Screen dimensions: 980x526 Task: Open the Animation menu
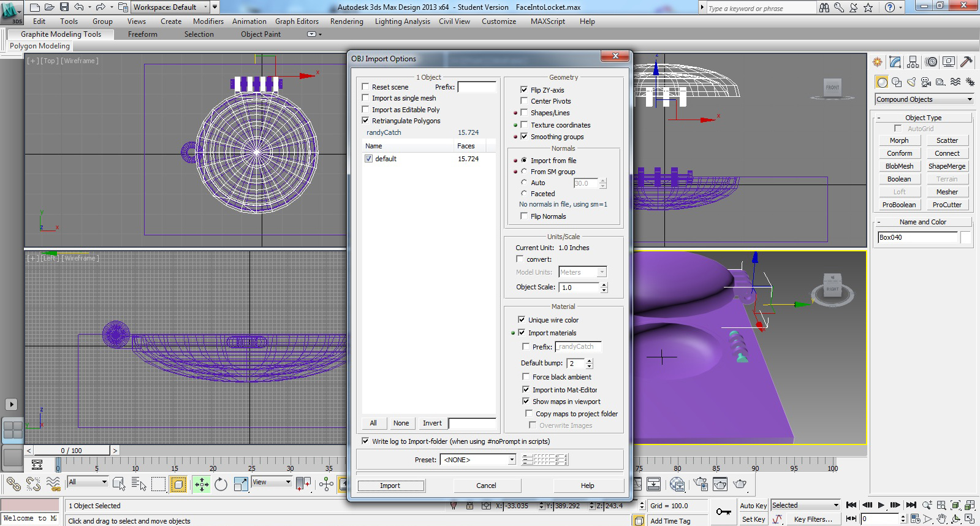tap(249, 21)
